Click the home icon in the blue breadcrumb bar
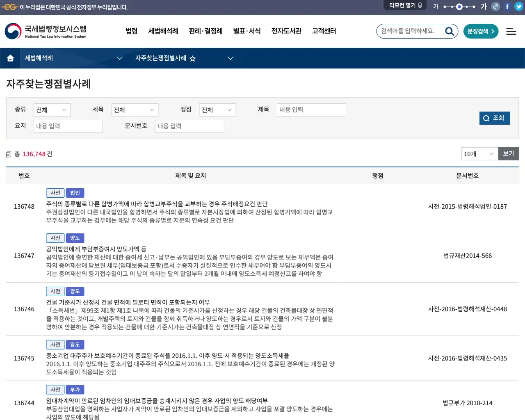 coord(11,58)
